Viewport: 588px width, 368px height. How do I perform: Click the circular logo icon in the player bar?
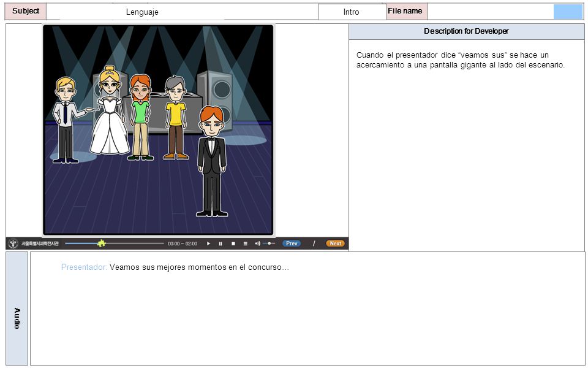point(13,243)
